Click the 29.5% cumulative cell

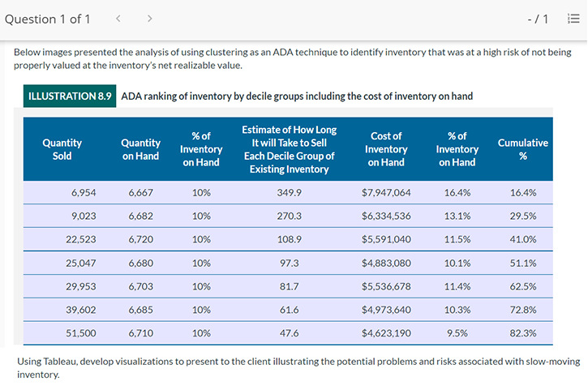pyautogui.click(x=522, y=216)
